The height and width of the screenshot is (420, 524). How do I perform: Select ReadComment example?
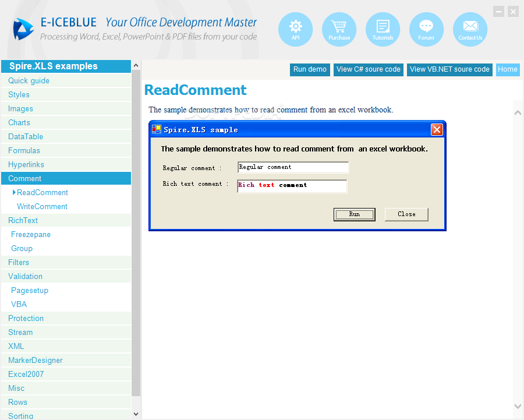pyautogui.click(x=43, y=193)
